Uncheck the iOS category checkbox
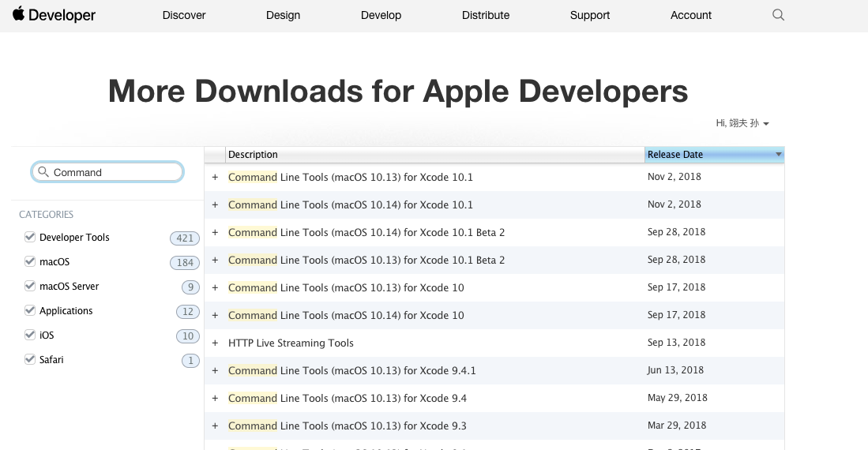 [30, 335]
